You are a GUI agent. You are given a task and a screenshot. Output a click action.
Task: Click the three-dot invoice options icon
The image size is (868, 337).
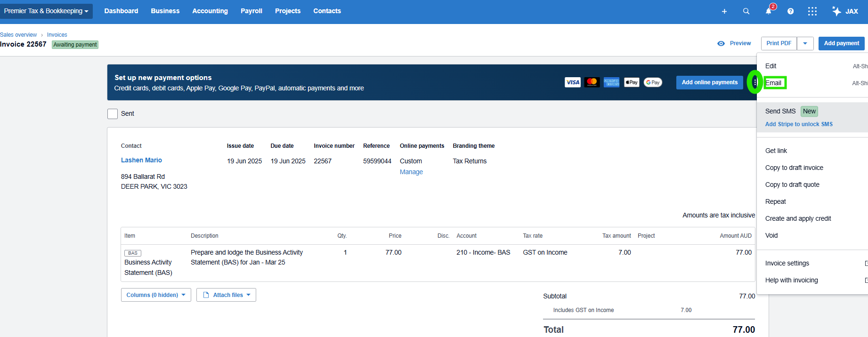point(755,82)
